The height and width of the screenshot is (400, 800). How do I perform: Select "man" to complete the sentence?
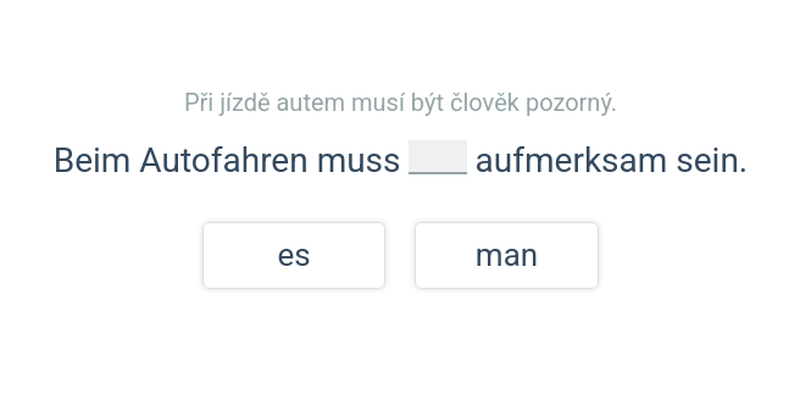(x=506, y=256)
